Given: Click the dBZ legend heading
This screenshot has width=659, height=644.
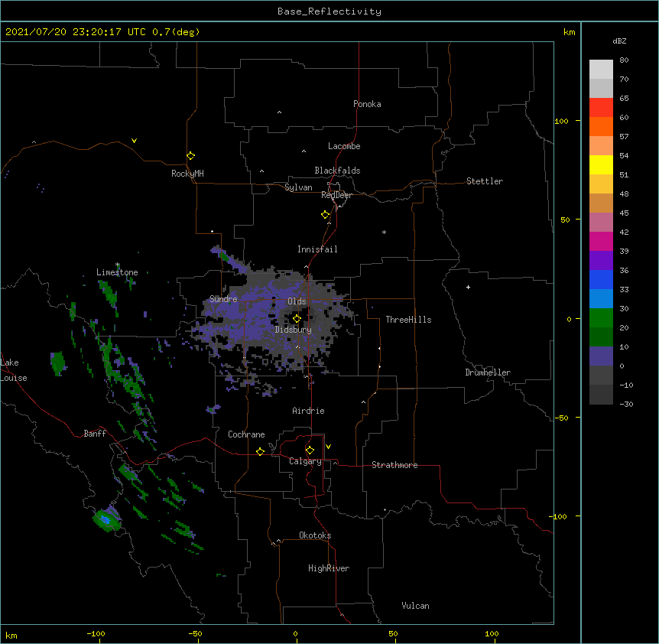Looking at the screenshot, I should [x=619, y=41].
